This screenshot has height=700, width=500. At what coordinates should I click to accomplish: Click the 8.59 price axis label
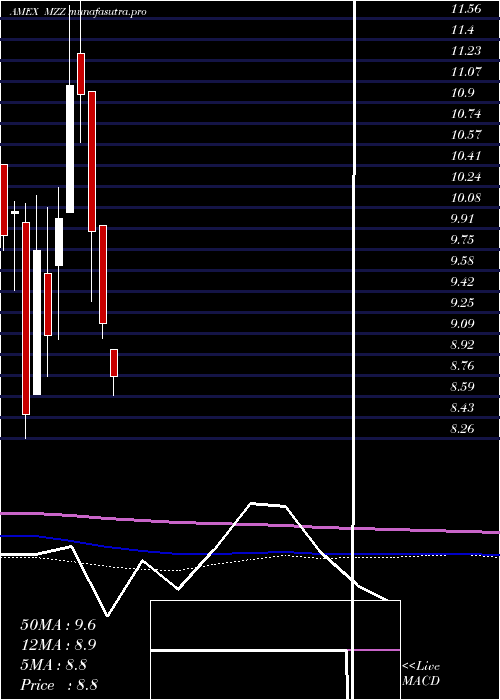point(462,387)
